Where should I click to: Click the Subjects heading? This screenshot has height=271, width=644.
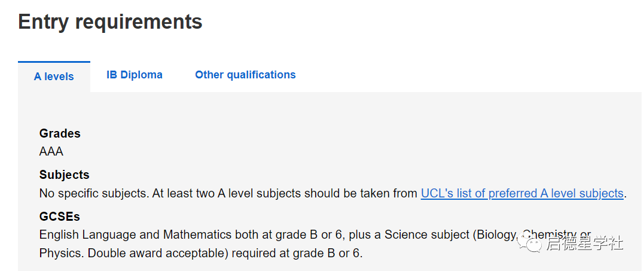tap(64, 175)
